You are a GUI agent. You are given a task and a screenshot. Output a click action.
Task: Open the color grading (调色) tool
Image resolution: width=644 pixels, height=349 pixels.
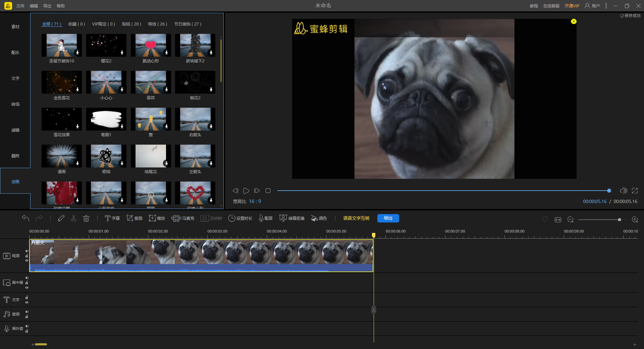[x=319, y=218]
